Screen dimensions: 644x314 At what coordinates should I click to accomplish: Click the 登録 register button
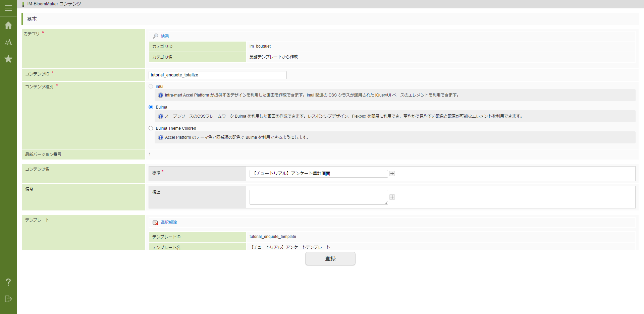[330, 258]
